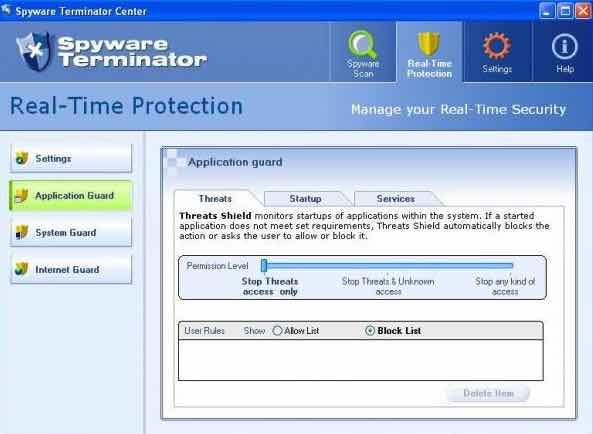Click the Spyware Terminator shield logo
Viewport: 593px width, 434px height.
click(x=34, y=51)
